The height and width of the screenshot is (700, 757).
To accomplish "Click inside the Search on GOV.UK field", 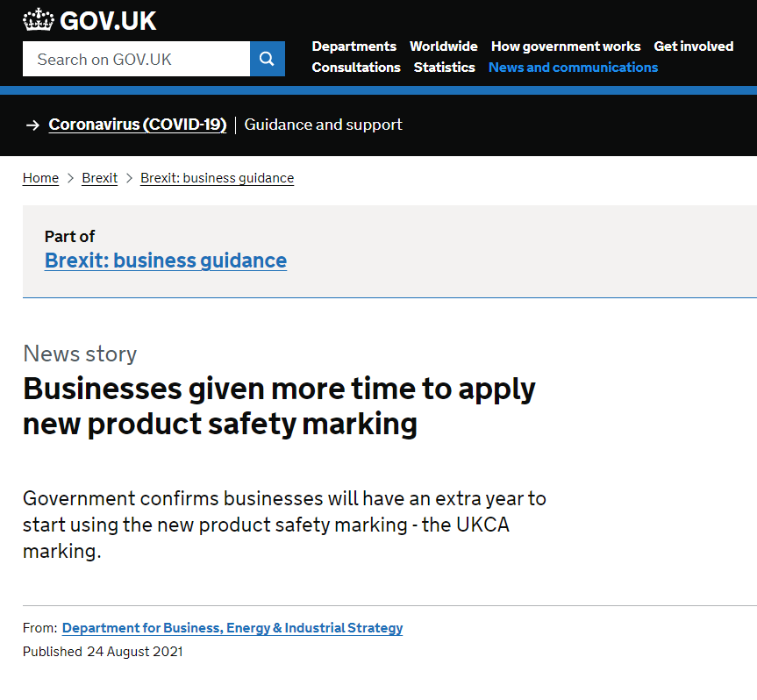I will pyautogui.click(x=136, y=59).
